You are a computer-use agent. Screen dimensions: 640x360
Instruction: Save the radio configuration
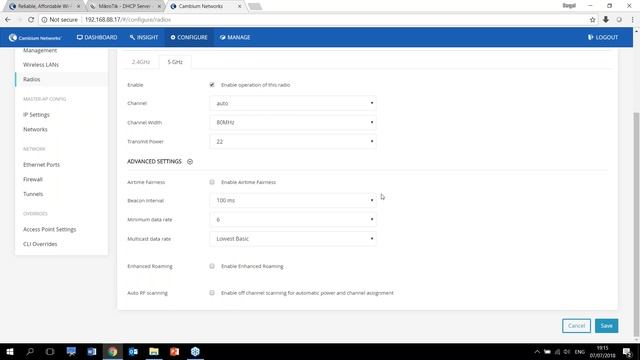click(607, 326)
